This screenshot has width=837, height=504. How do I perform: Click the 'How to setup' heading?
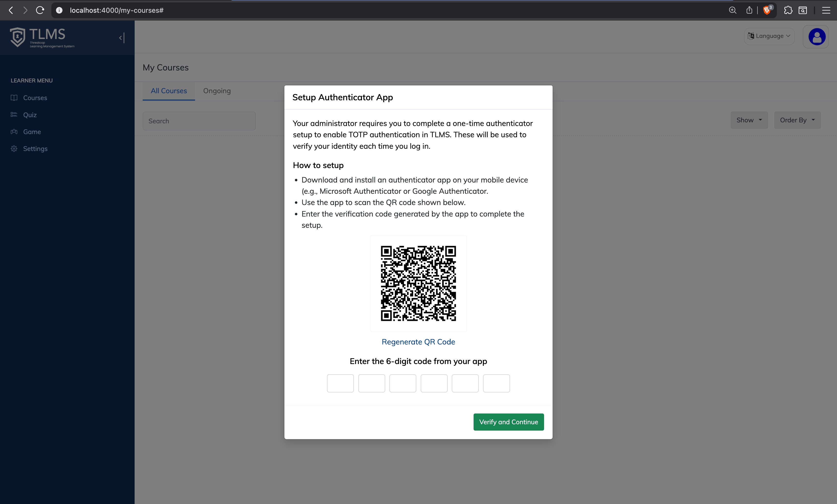[318, 165]
